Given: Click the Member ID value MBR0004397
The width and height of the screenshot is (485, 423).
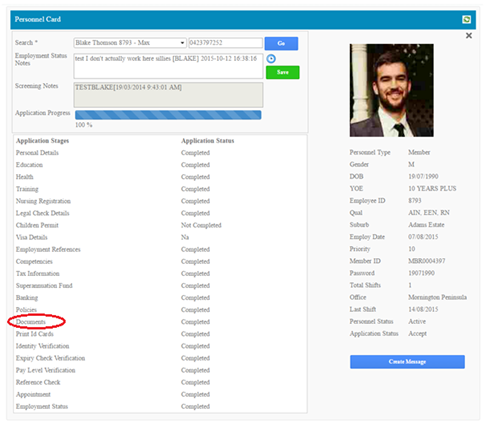Looking at the screenshot, I should [427, 261].
